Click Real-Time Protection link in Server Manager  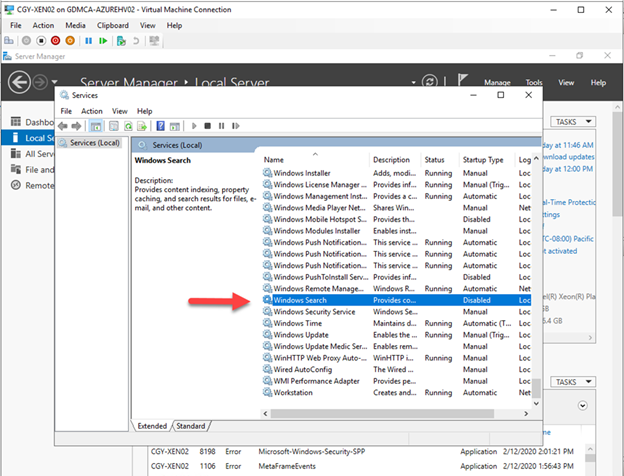pos(569,202)
